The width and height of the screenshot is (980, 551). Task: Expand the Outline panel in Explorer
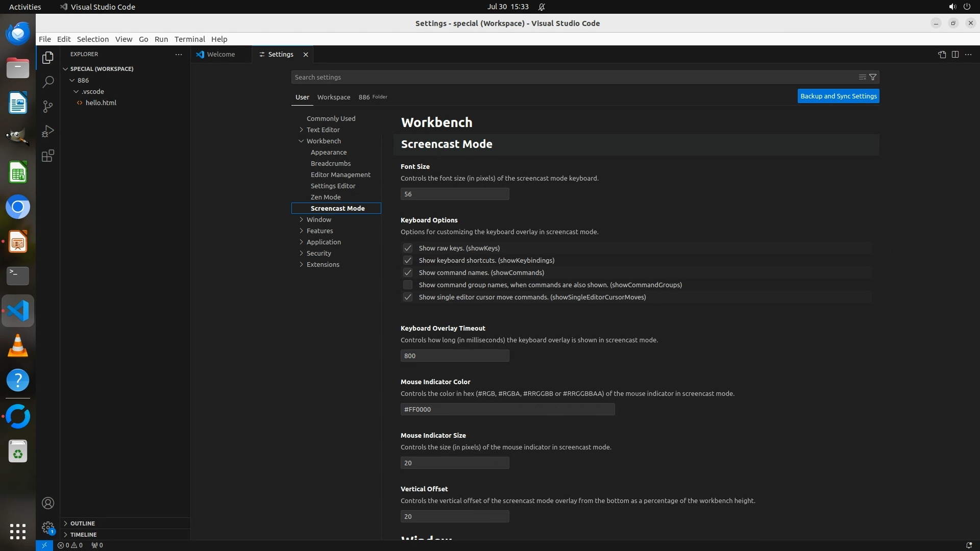coord(83,523)
